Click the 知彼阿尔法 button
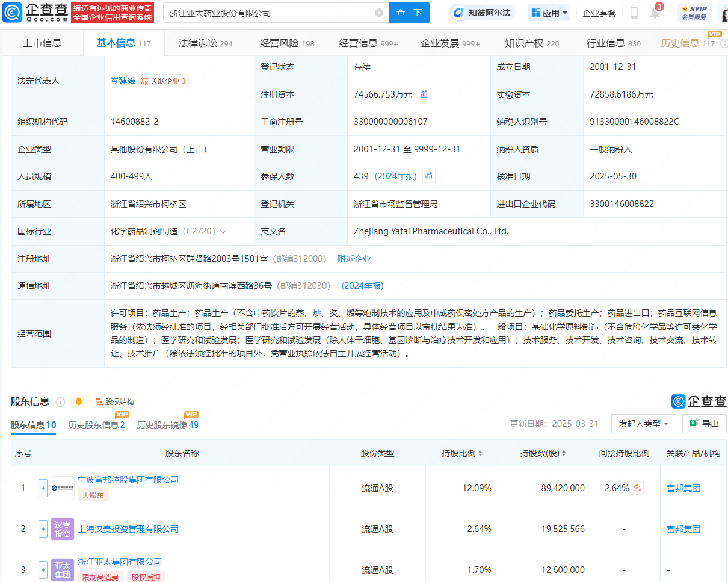 [483, 13]
